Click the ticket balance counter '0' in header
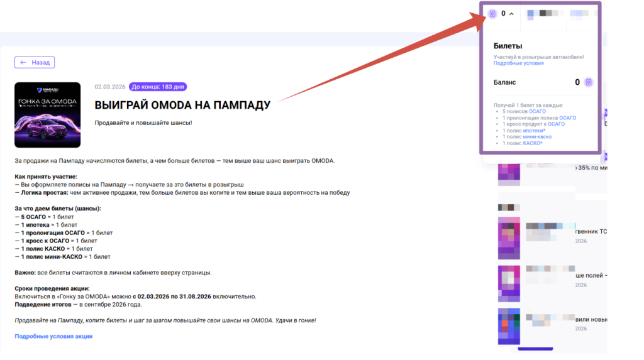 tap(503, 13)
